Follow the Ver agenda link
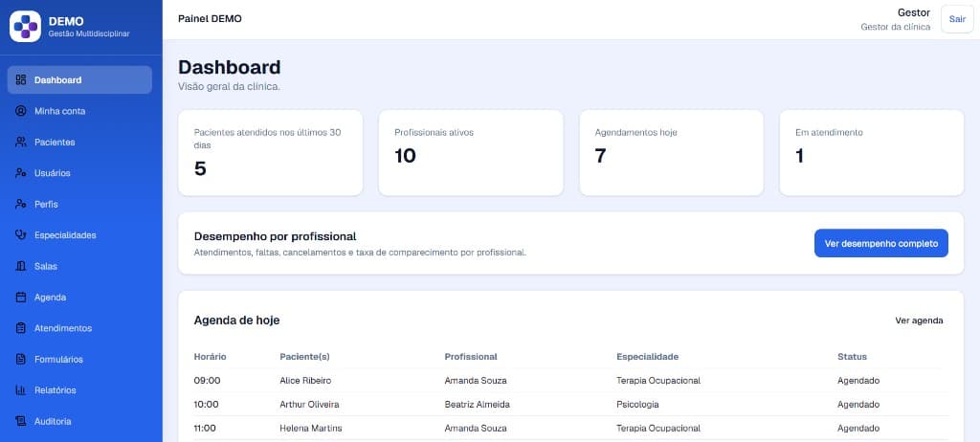Screen dimensions: 980x442 [919, 320]
